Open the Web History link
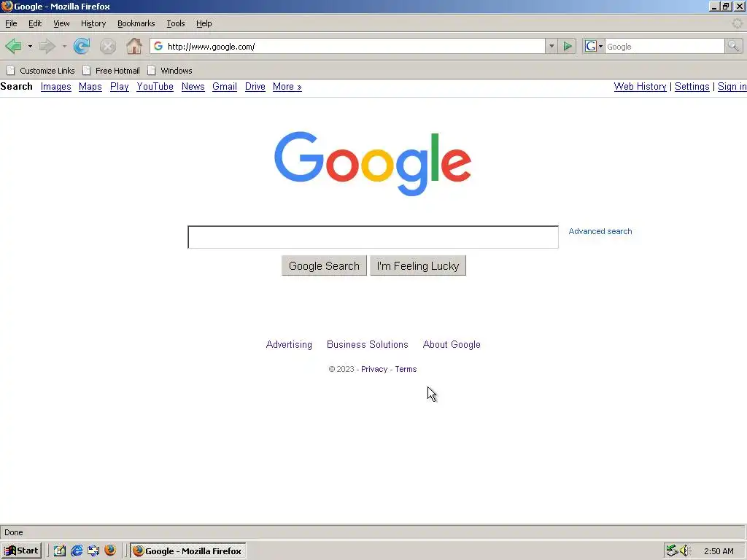This screenshot has height=560, width=747. 640,87
